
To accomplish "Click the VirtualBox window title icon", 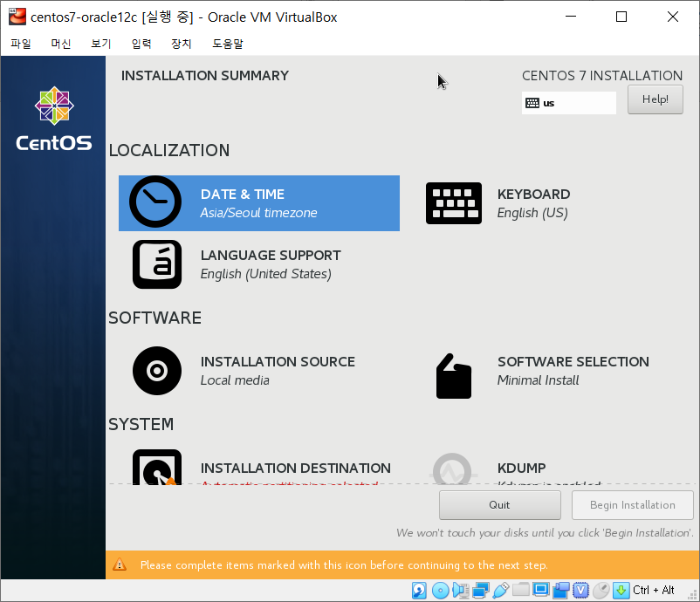I will pos(17,17).
